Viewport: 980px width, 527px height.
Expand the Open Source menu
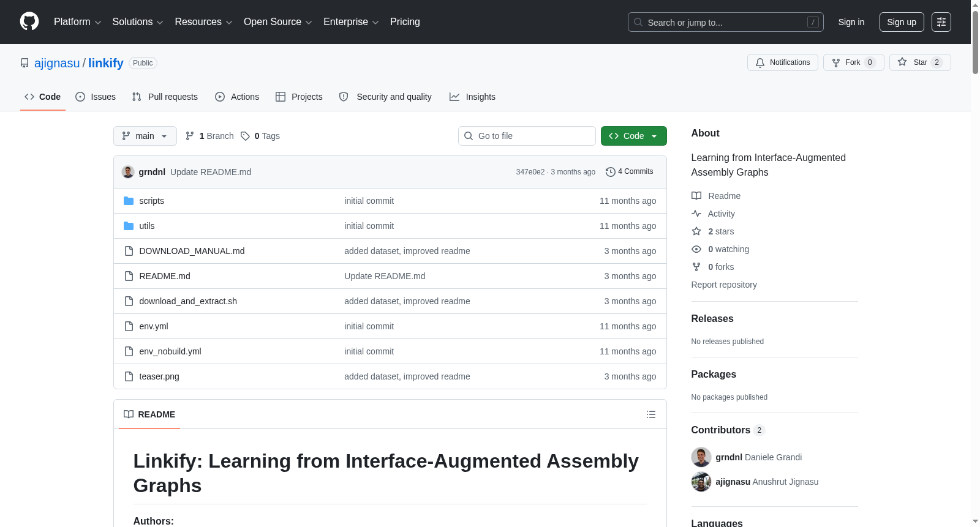tap(278, 22)
